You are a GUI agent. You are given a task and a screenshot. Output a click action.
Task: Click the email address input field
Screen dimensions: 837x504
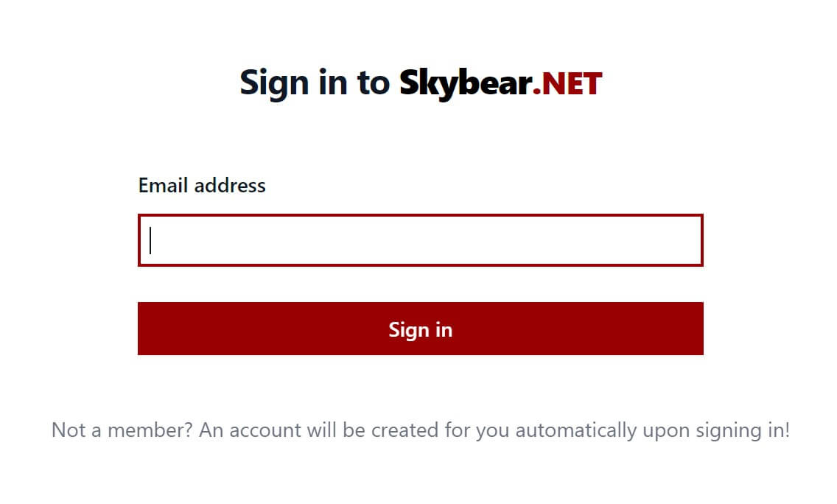(x=420, y=241)
